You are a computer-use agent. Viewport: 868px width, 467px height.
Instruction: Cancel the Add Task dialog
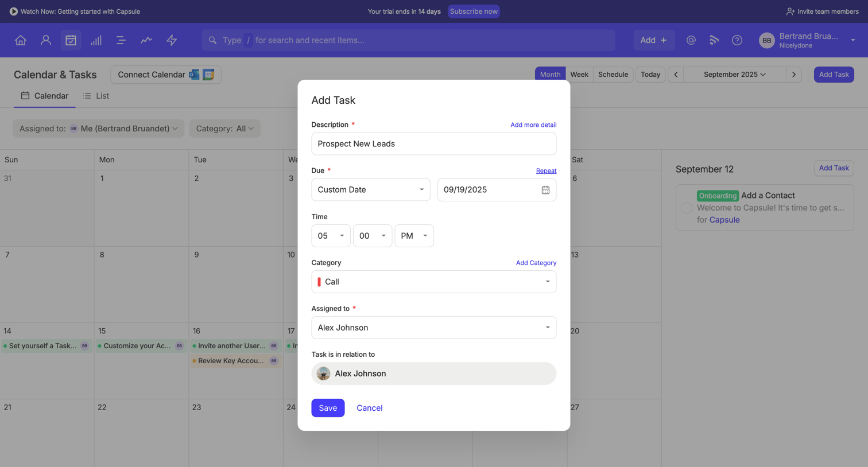[x=370, y=408]
